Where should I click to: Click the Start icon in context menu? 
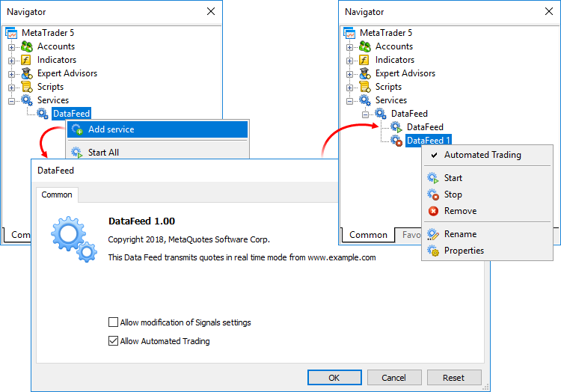[x=433, y=178]
